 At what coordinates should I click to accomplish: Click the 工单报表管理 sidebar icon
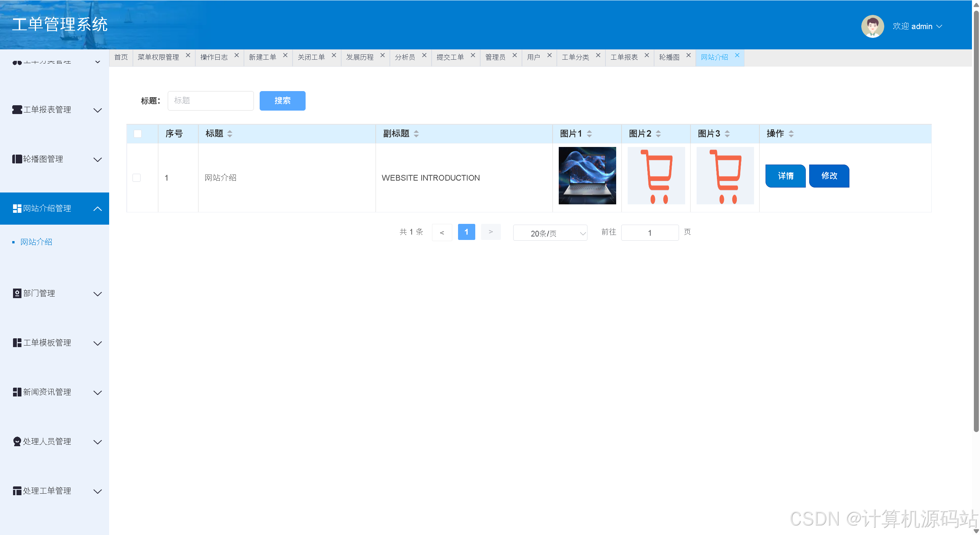click(17, 110)
